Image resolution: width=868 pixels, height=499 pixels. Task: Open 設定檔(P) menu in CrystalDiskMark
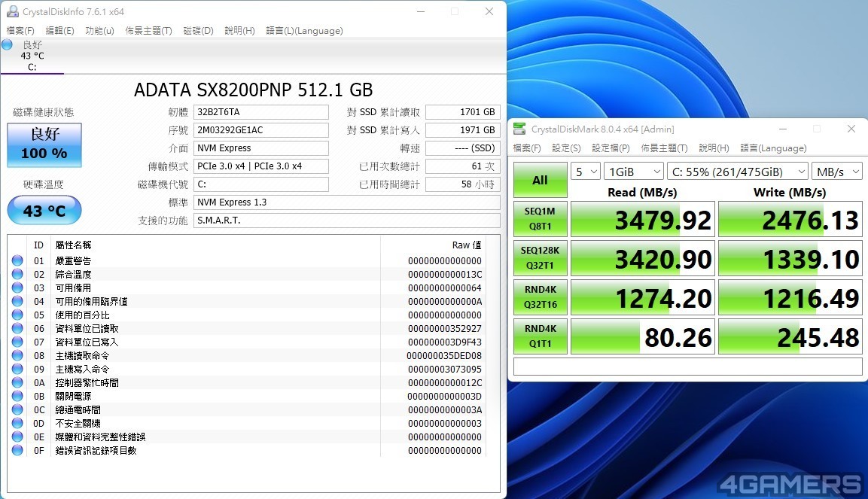[x=611, y=148]
